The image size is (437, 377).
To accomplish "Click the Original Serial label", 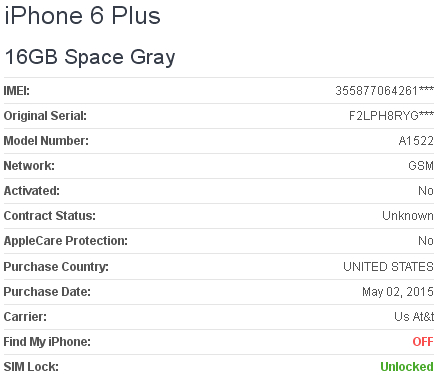I will pyautogui.click(x=45, y=116).
